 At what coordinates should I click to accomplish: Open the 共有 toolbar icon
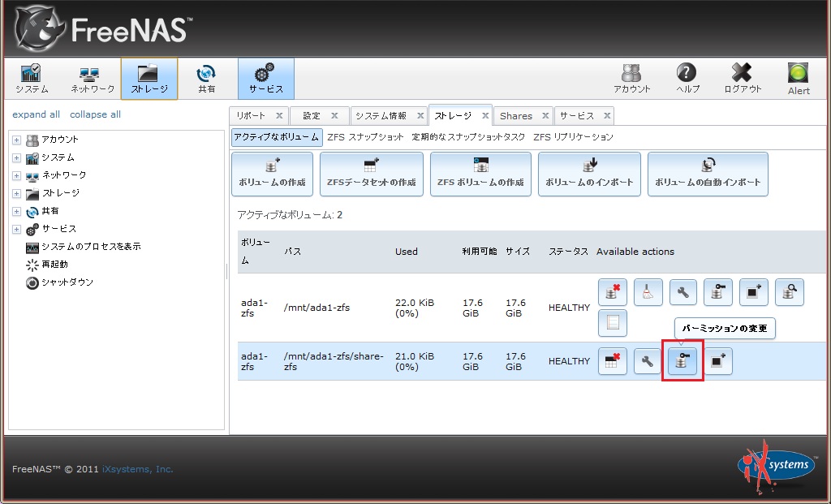point(206,79)
